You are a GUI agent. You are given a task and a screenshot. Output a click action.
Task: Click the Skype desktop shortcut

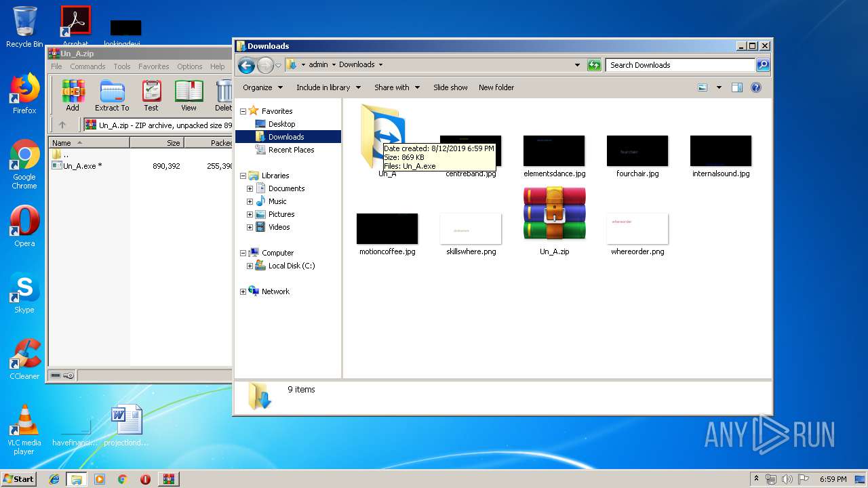click(x=24, y=293)
